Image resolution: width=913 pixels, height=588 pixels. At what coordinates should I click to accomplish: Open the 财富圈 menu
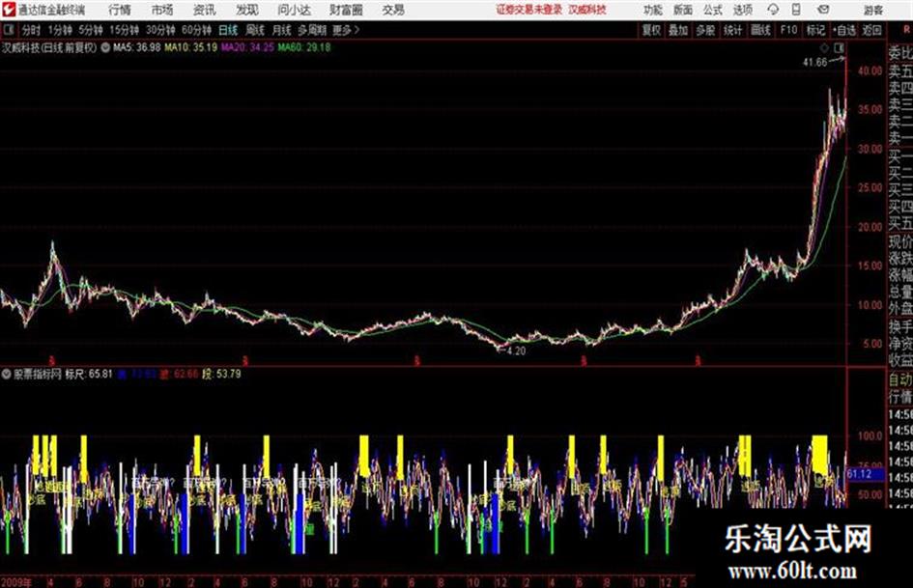point(346,10)
